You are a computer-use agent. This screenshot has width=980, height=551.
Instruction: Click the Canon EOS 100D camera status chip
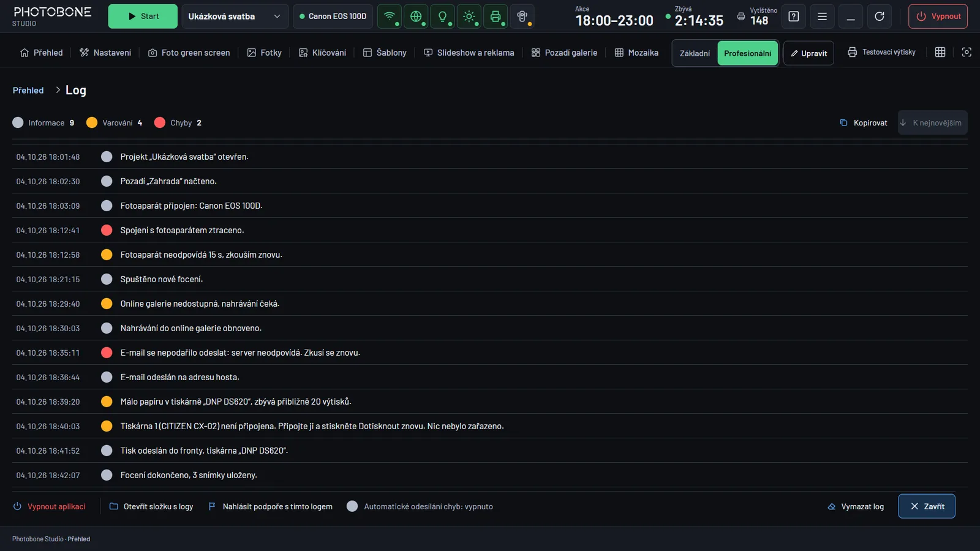[x=333, y=17]
